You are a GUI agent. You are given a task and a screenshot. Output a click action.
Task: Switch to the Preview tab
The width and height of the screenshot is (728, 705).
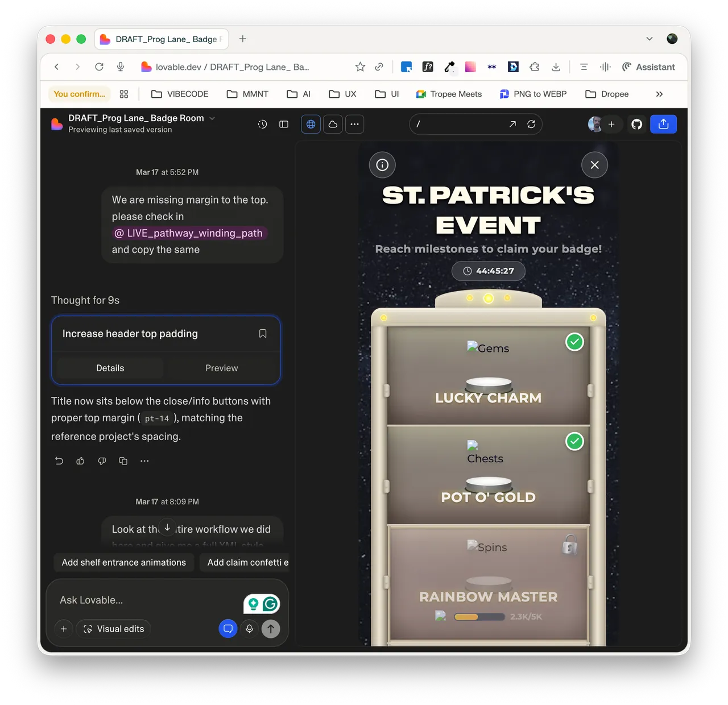[x=222, y=368]
